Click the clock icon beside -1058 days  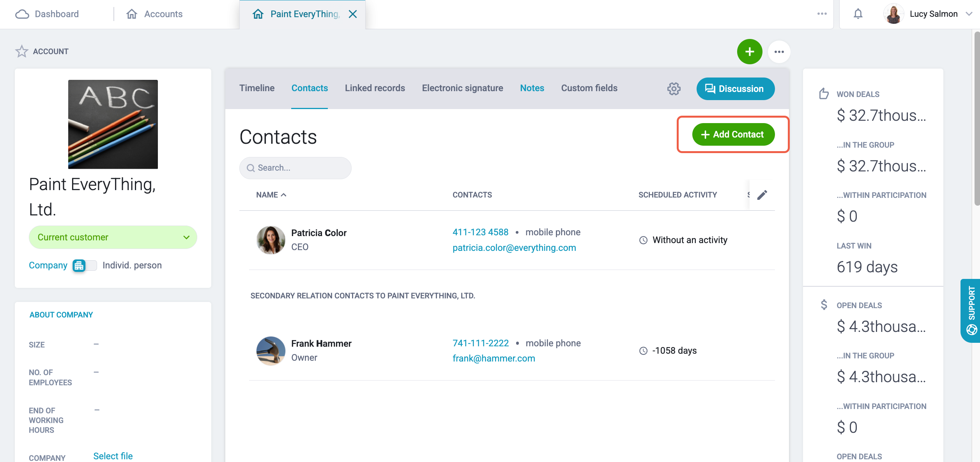(643, 351)
